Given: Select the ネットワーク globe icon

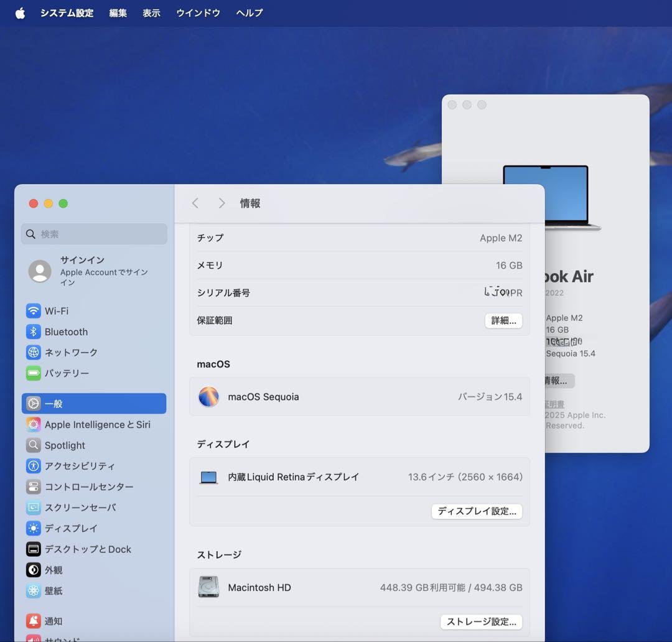Looking at the screenshot, I should pyautogui.click(x=34, y=352).
